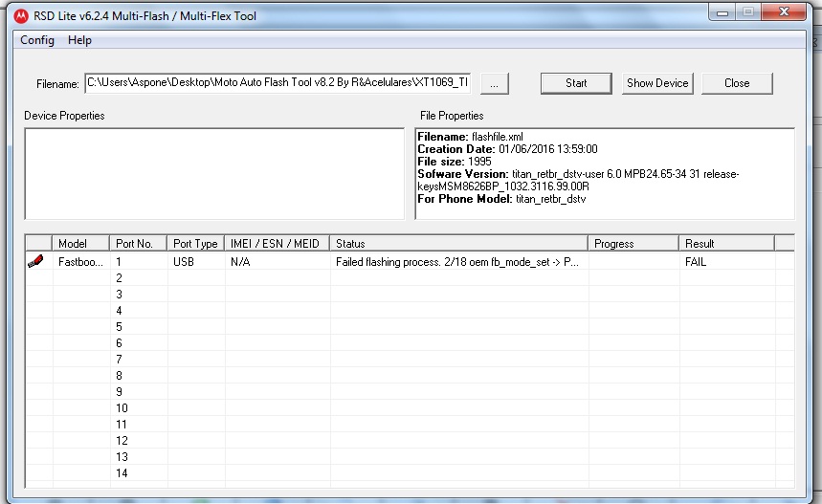Viewport: 822px width, 504px height.
Task: Click 'Filename: flashfile.xml' in File Properties
Action: [470, 137]
